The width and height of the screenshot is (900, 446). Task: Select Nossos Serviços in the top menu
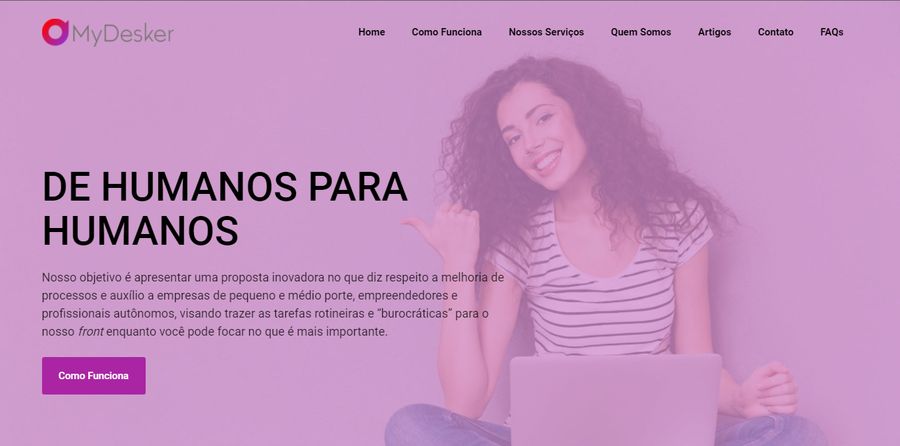tap(546, 32)
